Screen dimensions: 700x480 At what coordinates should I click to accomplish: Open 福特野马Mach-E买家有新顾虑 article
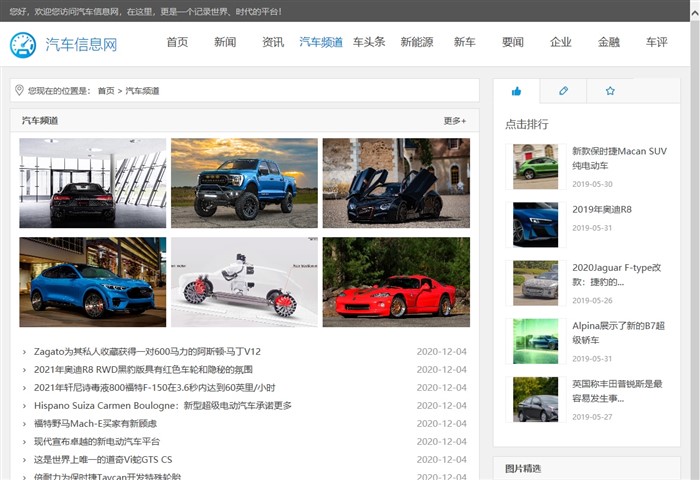pos(96,424)
